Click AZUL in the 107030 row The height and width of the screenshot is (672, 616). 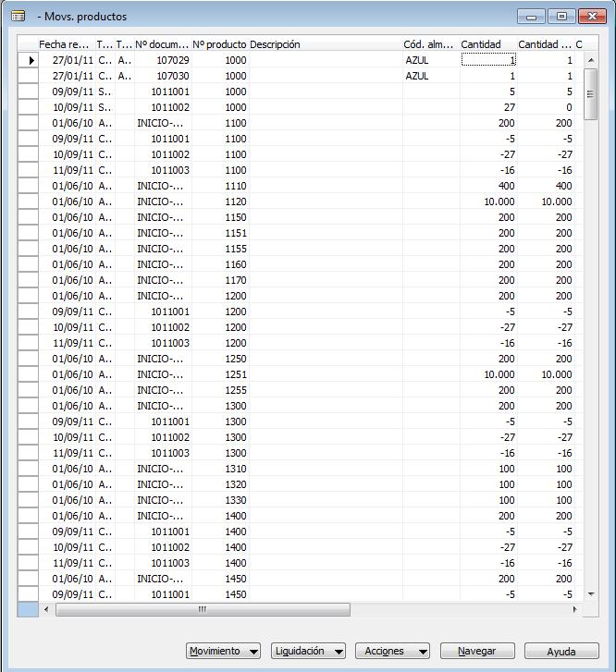[x=417, y=76]
